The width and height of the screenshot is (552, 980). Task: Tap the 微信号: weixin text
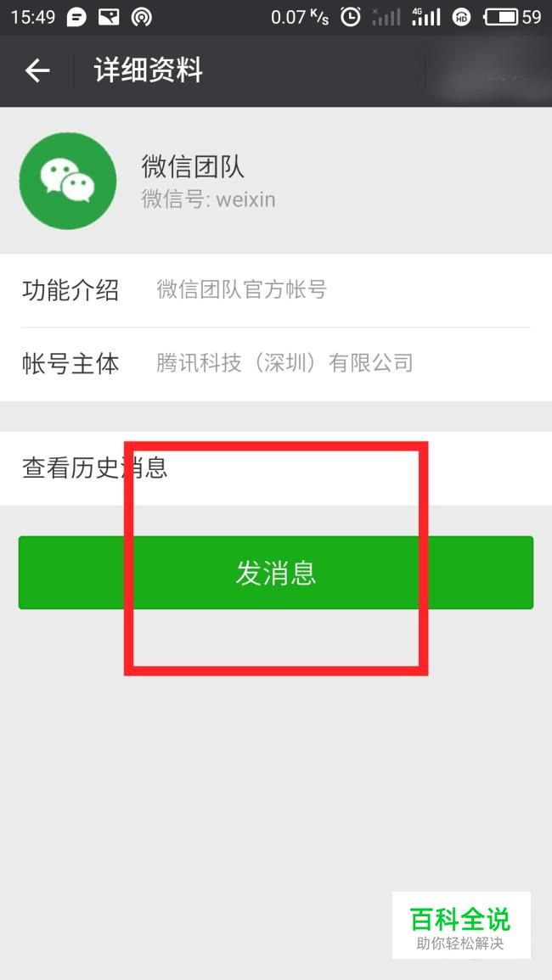[208, 200]
